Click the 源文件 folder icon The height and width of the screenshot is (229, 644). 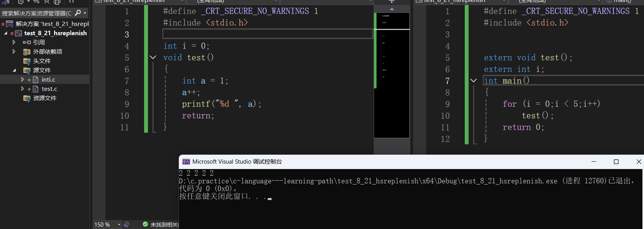pos(27,70)
